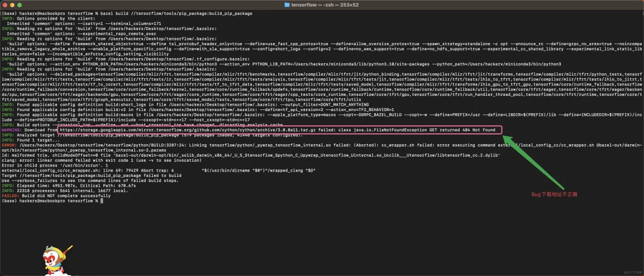Image resolution: width=644 pixels, height=276 pixels.
Task: Click the tensorflow folder icon in the title bar
Action: [287, 4]
